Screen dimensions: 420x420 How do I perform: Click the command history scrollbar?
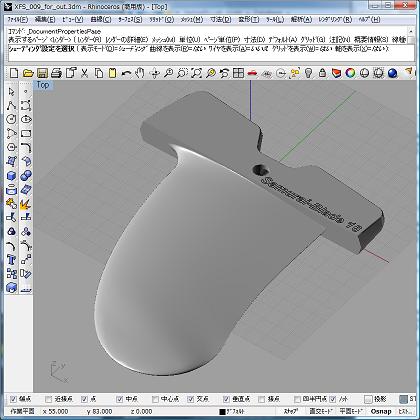[x=410, y=36]
